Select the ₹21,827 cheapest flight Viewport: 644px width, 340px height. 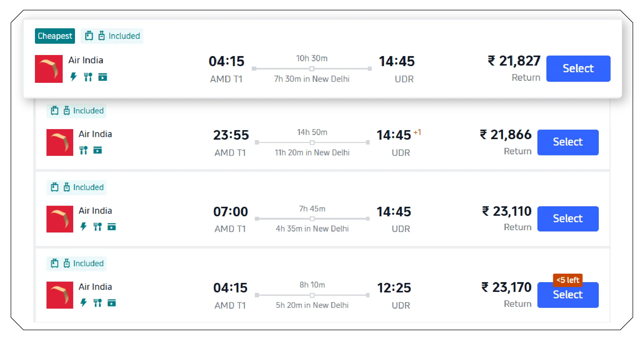point(578,68)
